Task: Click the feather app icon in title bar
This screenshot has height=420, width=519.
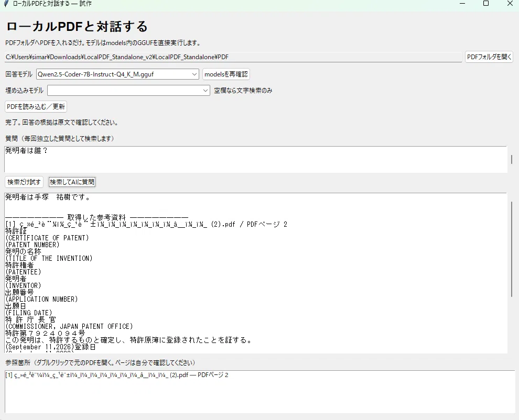Action: click(6, 4)
